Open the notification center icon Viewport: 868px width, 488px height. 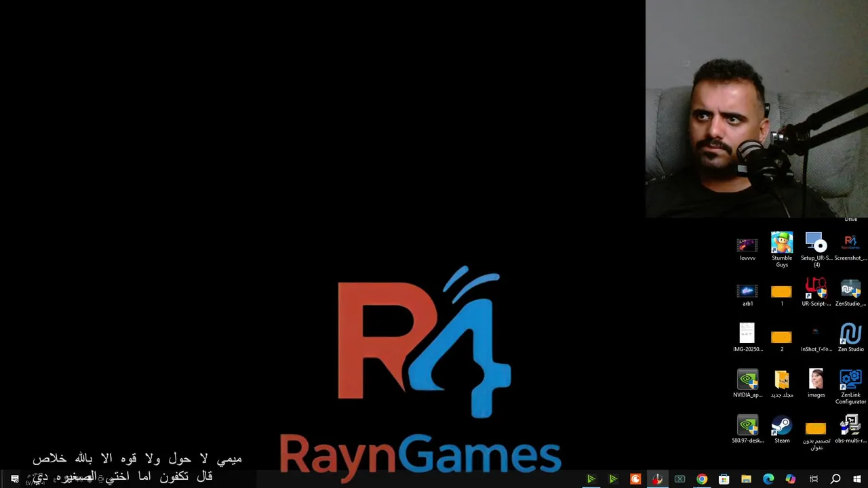14,479
